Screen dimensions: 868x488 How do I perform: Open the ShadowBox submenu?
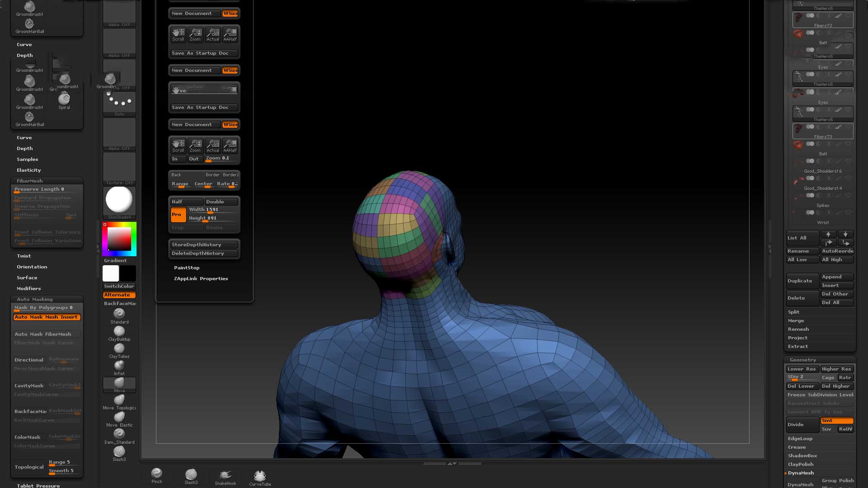tap(802, 456)
